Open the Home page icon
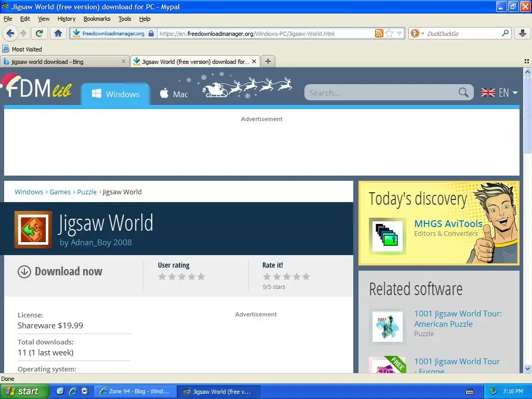This screenshot has height=399, width=532. point(58,33)
